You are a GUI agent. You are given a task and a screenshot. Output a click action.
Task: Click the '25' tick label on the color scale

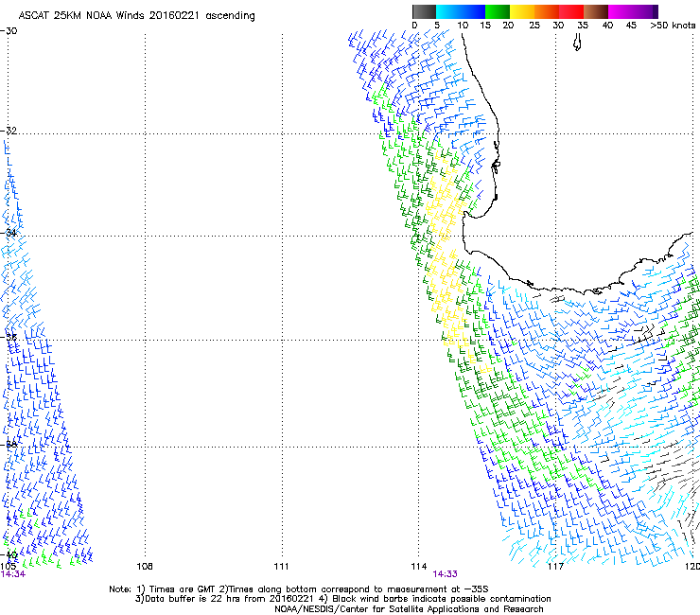click(534, 26)
